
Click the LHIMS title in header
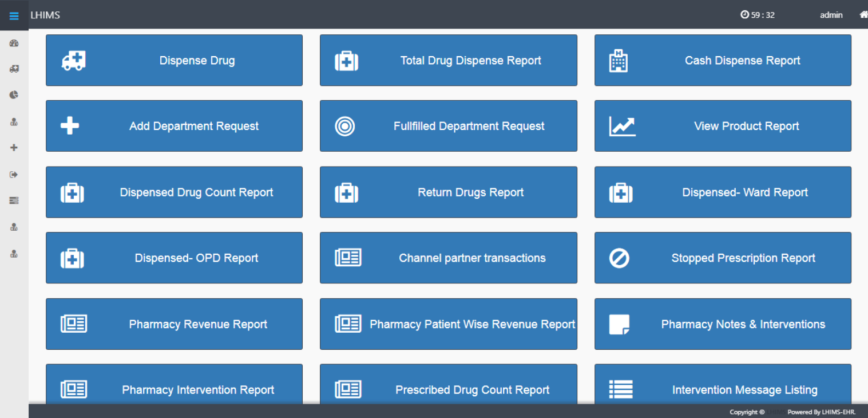point(45,15)
